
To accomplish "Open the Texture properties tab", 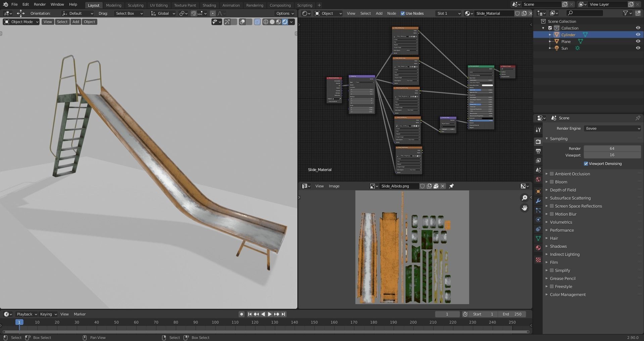I will click(x=538, y=260).
